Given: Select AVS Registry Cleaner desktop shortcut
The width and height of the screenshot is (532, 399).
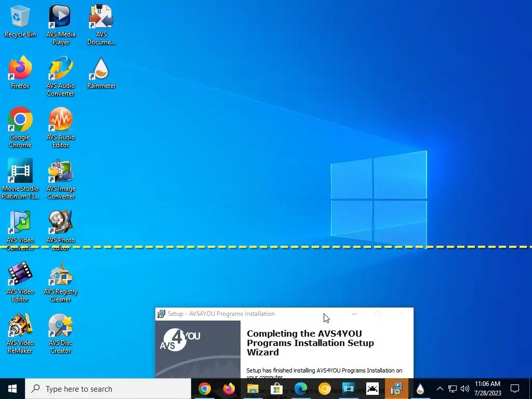Looking at the screenshot, I should 60,282.
